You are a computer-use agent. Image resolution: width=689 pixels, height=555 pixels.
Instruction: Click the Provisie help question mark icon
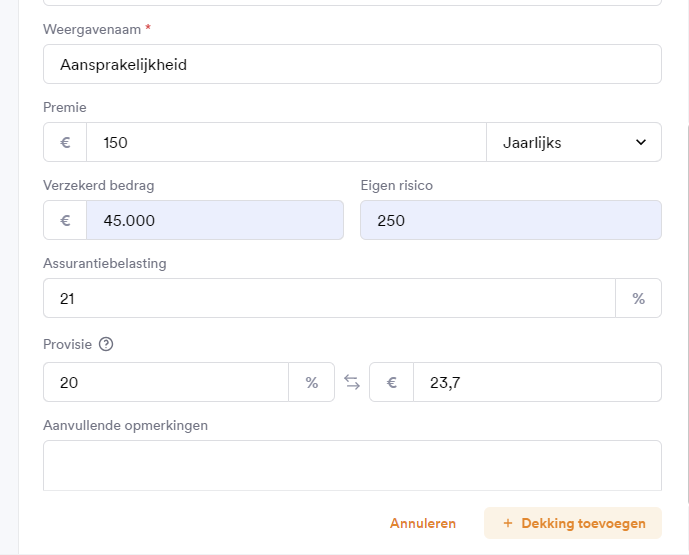click(x=106, y=344)
